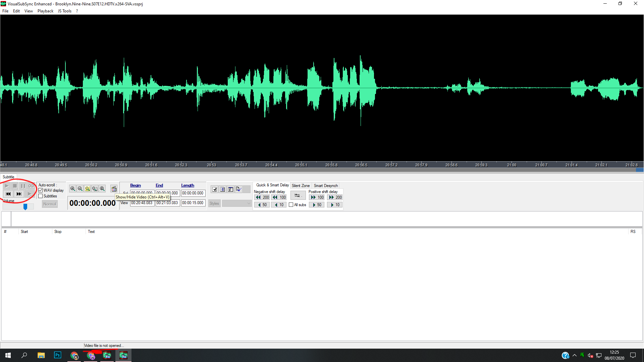The height and width of the screenshot is (362, 644).
Task: Click positive shift delay 50 button
Action: point(317,205)
